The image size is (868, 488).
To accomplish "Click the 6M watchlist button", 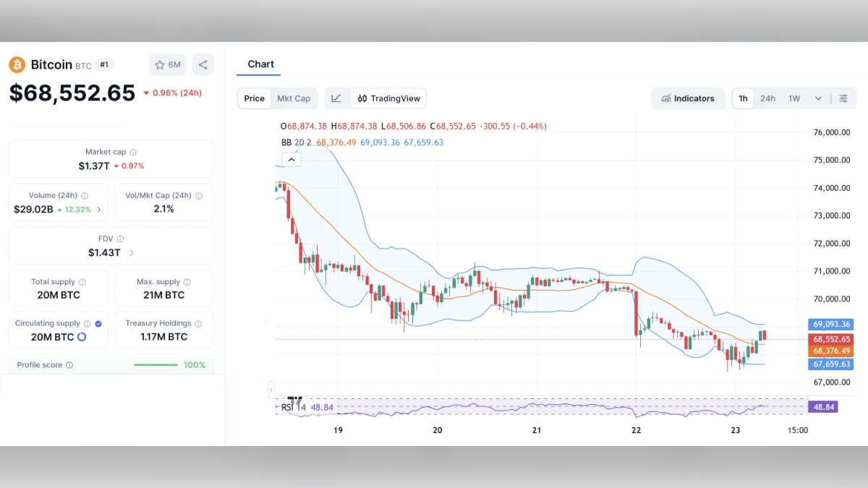I will pyautogui.click(x=167, y=64).
